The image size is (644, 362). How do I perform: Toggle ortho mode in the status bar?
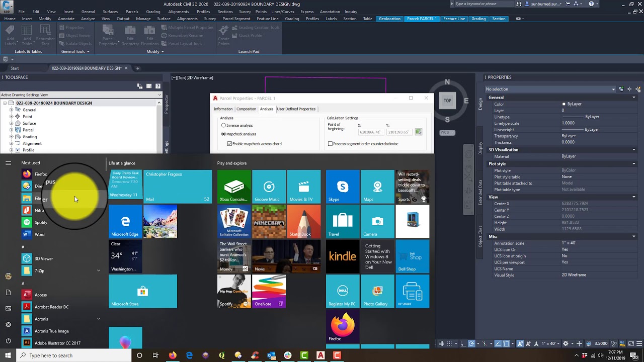(x=462, y=343)
